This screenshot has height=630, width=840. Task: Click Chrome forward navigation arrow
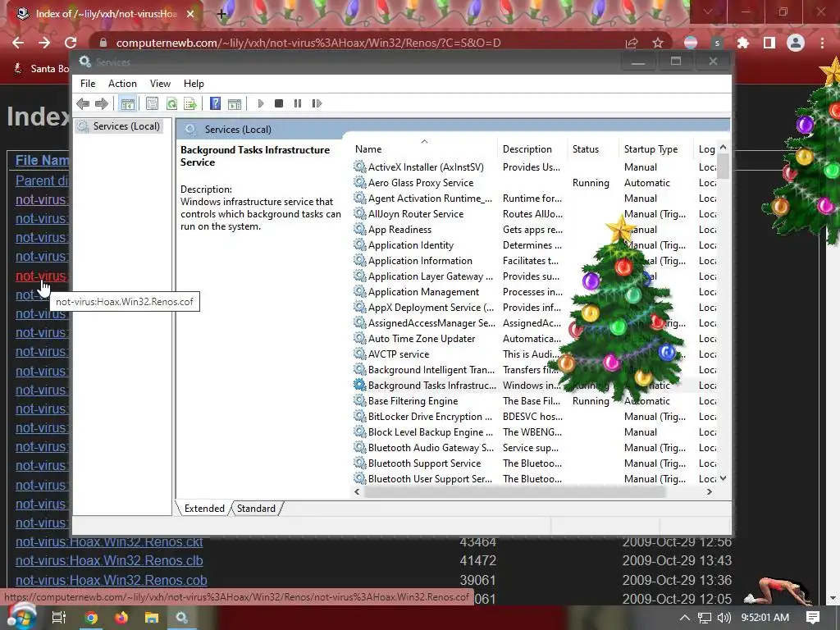(44, 43)
